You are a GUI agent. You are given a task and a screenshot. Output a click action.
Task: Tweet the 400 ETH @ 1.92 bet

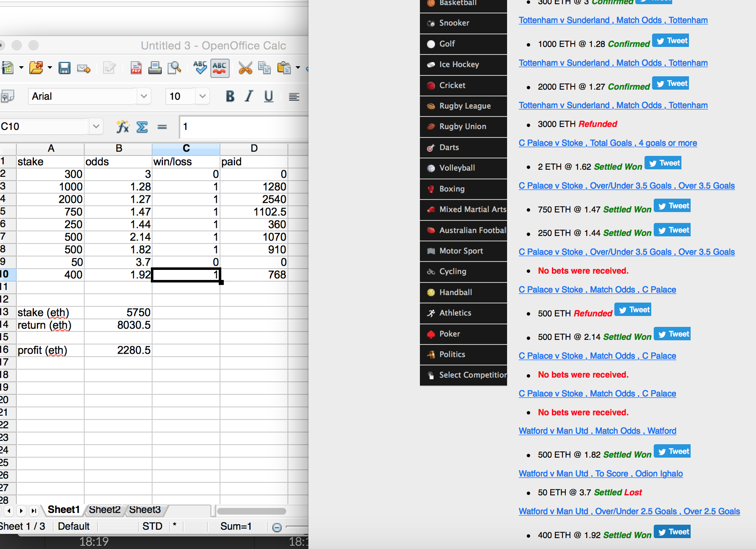coord(672,532)
